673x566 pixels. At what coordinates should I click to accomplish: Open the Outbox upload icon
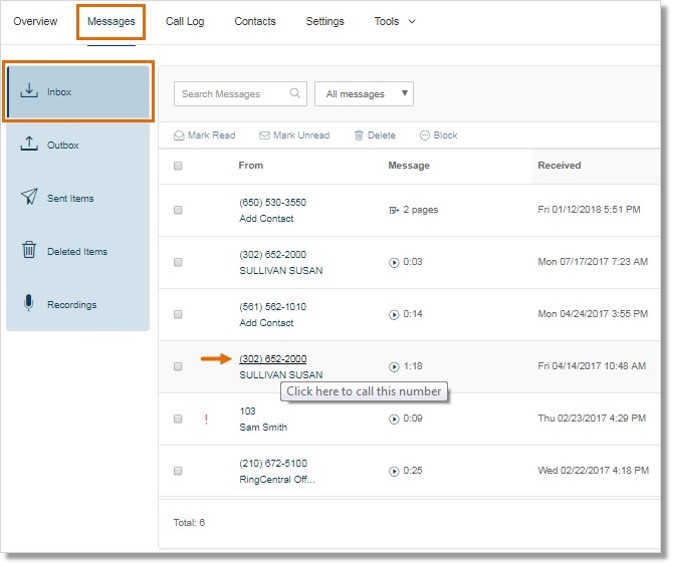pos(29,144)
